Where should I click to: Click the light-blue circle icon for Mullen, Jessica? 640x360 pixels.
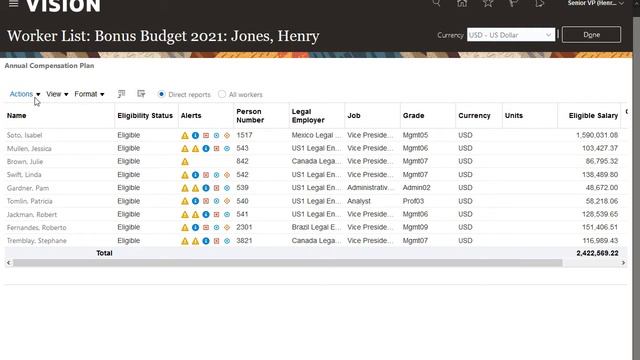pos(227,149)
